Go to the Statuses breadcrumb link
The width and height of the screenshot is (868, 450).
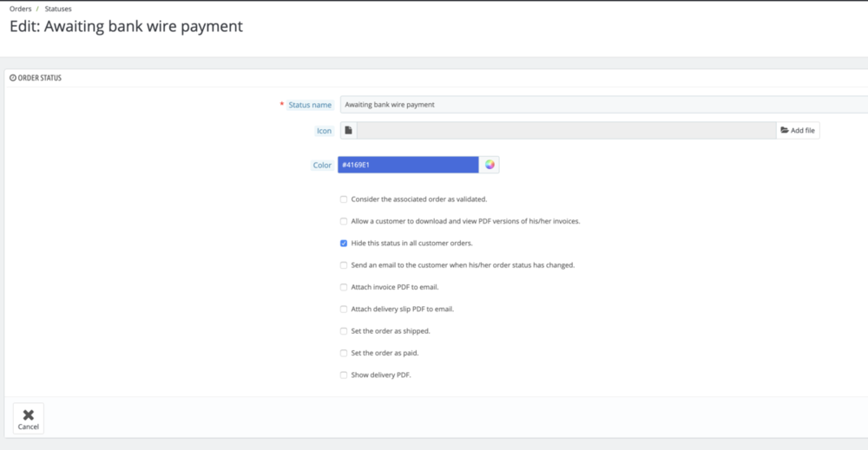[x=58, y=9]
